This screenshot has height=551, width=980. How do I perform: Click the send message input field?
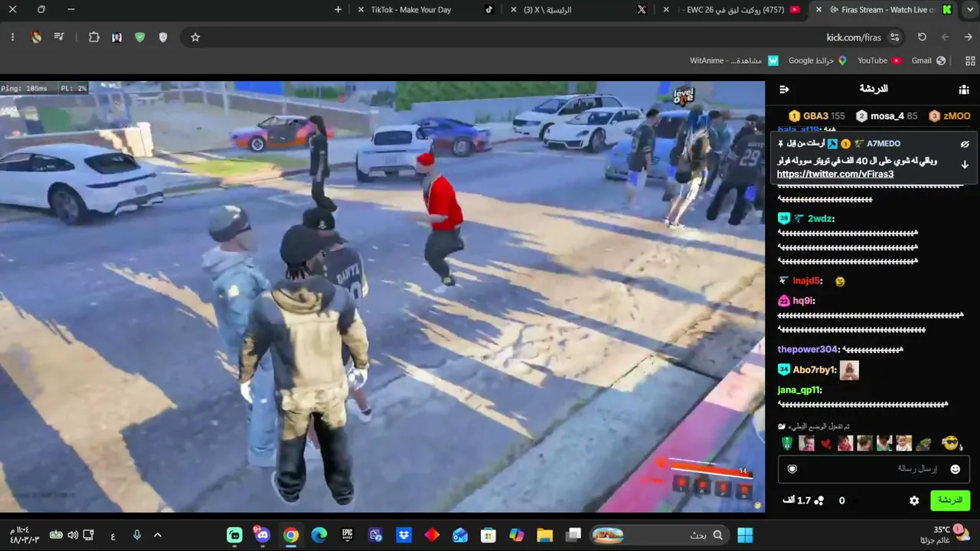click(x=874, y=468)
